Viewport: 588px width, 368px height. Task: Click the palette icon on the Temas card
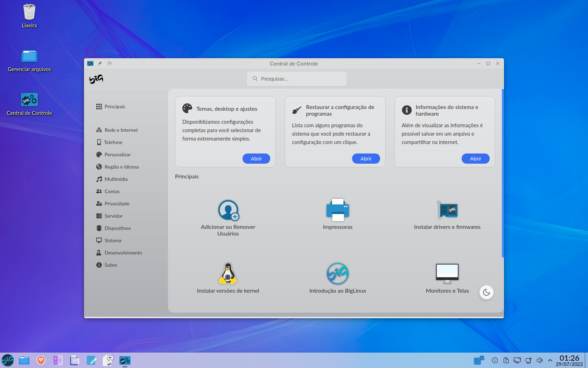(187, 108)
